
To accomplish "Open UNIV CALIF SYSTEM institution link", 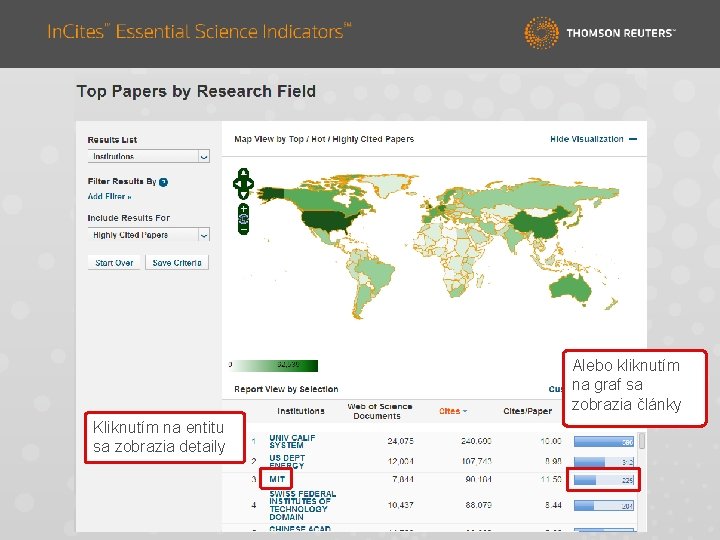I will [292, 441].
